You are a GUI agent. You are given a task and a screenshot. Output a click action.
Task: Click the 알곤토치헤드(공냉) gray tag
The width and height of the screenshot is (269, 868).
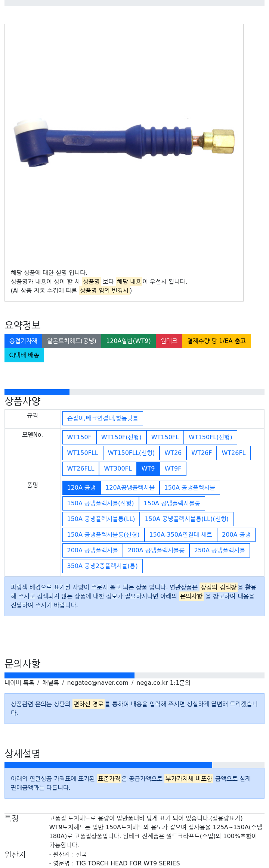point(71,341)
